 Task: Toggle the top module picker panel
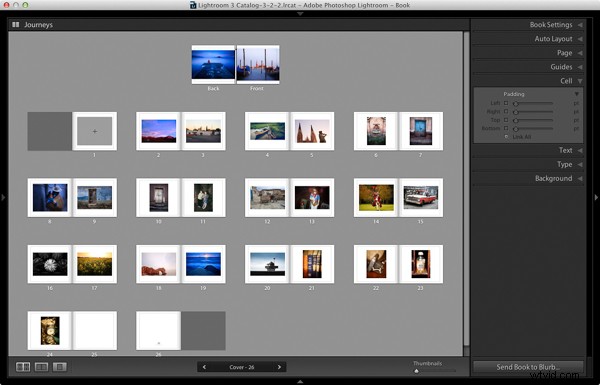(300, 13)
